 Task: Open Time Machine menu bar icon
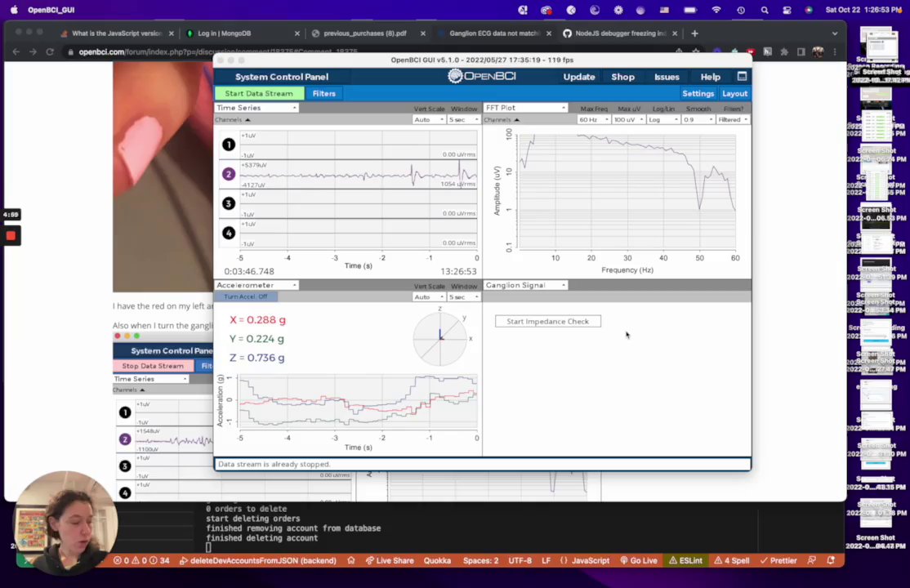tap(741, 10)
